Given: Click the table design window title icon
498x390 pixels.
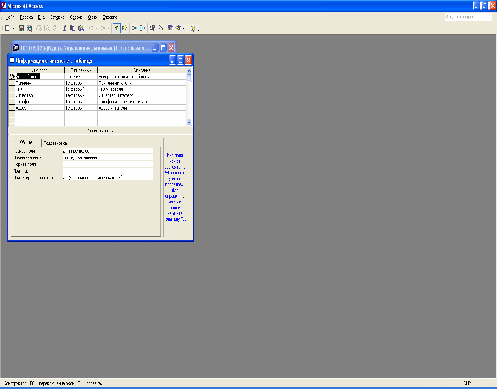Looking at the screenshot, I should [x=12, y=60].
